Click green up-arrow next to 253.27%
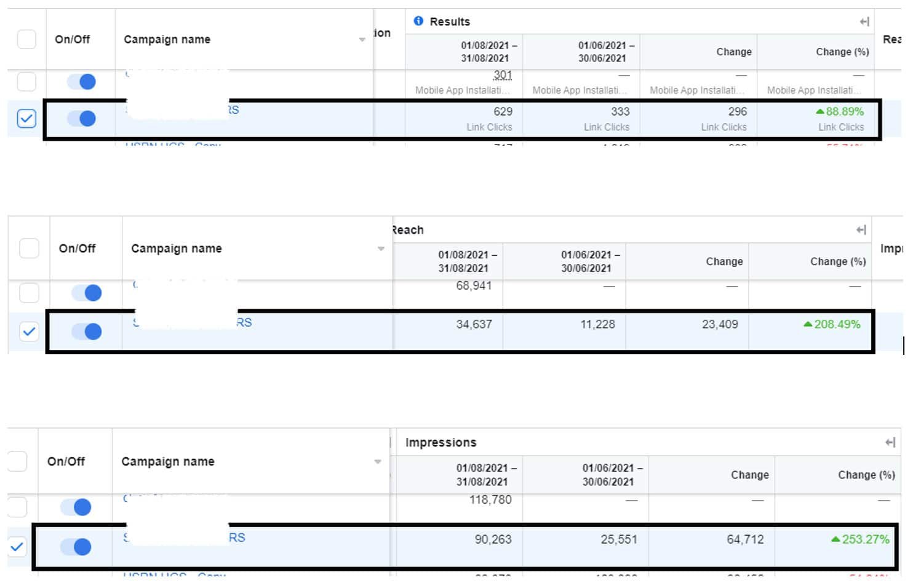This screenshot has height=588, width=913. (x=835, y=539)
